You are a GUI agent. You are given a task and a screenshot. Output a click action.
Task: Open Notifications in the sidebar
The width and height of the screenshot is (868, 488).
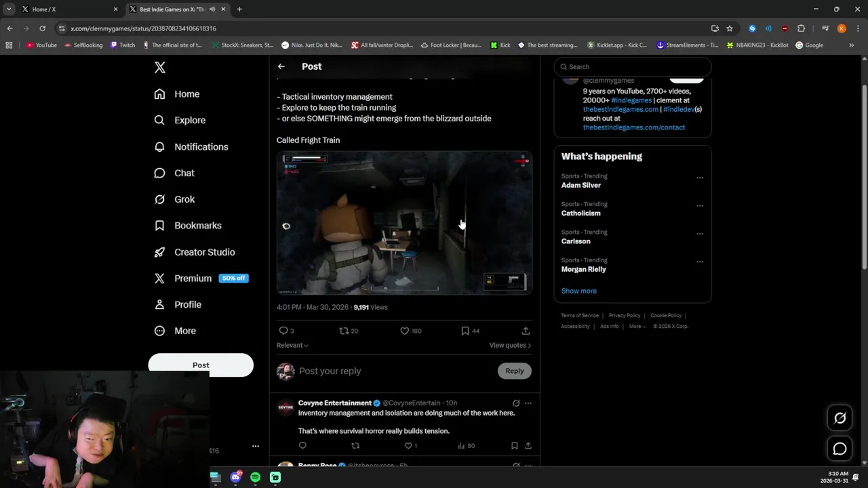tap(191, 146)
